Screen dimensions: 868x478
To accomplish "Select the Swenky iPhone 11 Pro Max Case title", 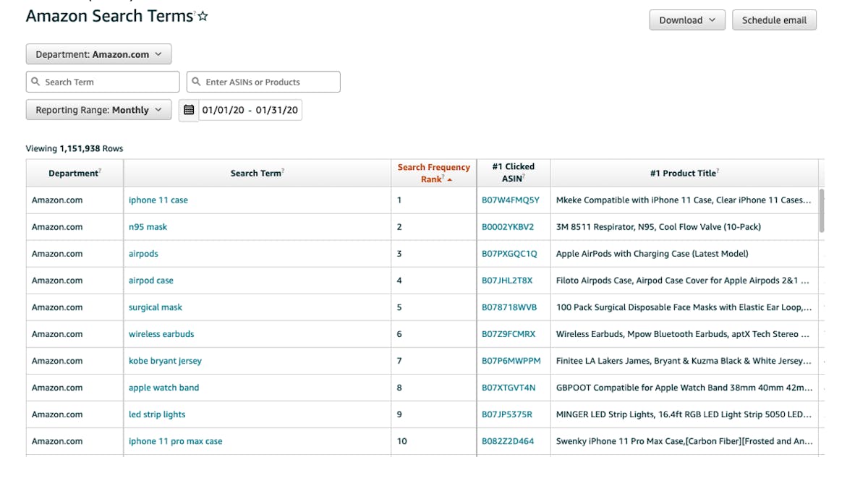I will pos(684,441).
